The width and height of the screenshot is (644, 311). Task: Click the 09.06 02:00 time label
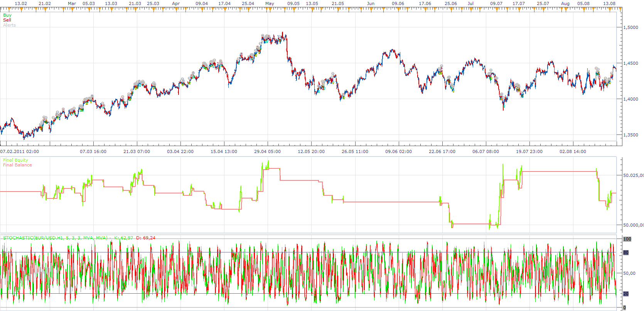[x=399, y=151]
